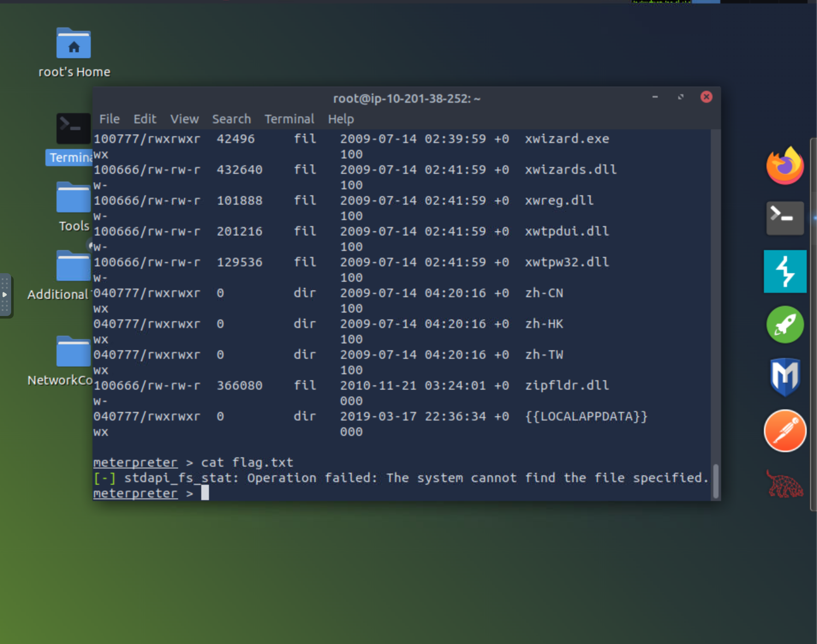Click the zipfldr.dll file name
This screenshot has width=817, height=644.
[x=567, y=385]
